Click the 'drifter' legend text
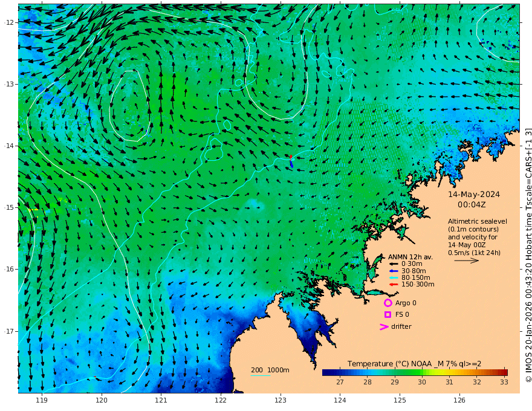Screen dimensions: 532x411 (x=401, y=326)
